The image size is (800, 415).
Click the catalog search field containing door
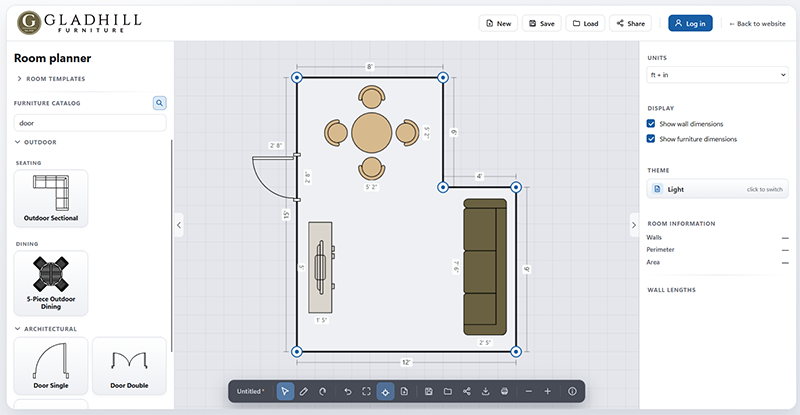tap(90, 123)
